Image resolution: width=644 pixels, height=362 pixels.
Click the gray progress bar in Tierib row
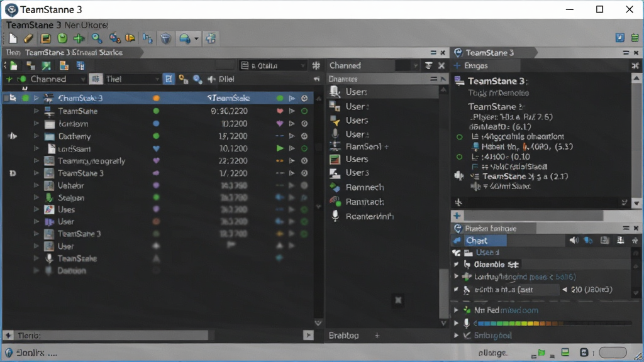(x=112, y=336)
